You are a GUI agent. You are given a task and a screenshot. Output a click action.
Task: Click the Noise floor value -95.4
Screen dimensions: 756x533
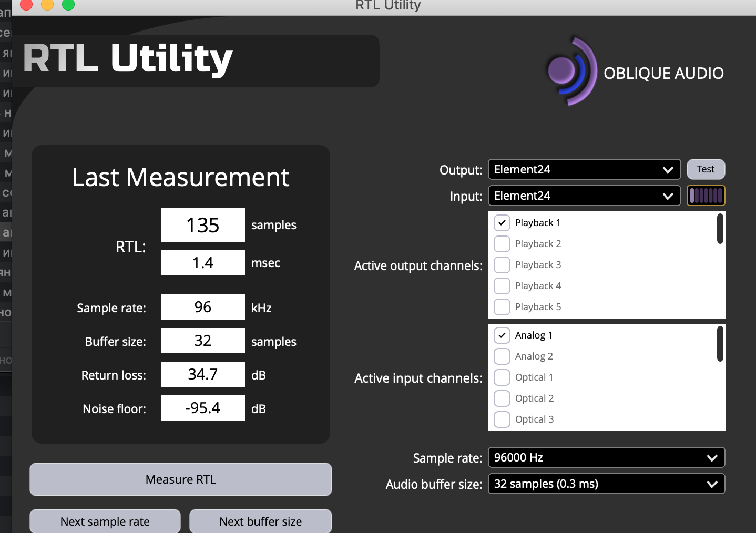pos(203,408)
